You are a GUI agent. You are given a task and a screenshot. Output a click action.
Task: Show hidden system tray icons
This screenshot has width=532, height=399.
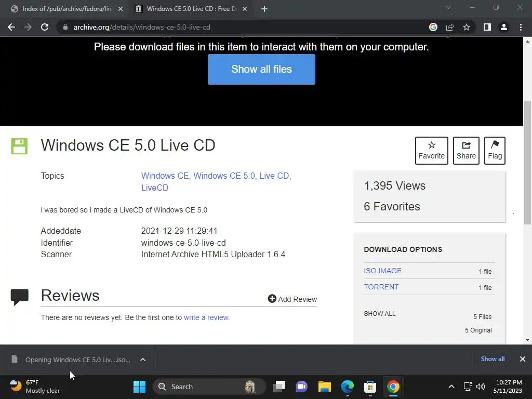click(451, 387)
